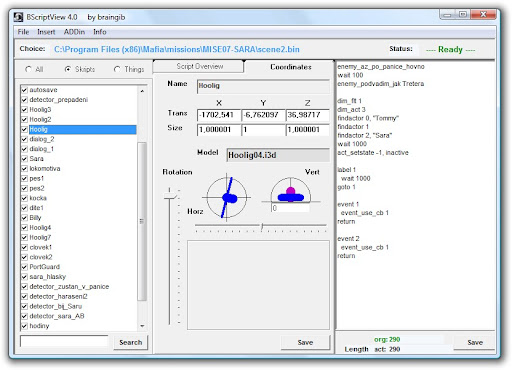The image size is (512, 370).
Task: Click script line 'goto 1'
Action: tap(346, 187)
